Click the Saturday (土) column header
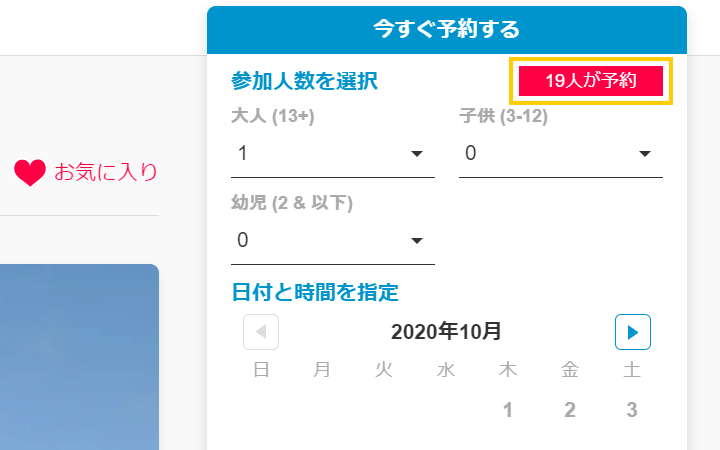The width and height of the screenshot is (720, 450). tap(632, 370)
